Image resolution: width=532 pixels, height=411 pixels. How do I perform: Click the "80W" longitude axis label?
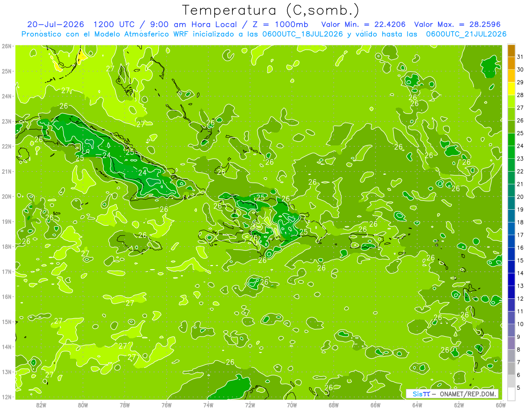83,405
